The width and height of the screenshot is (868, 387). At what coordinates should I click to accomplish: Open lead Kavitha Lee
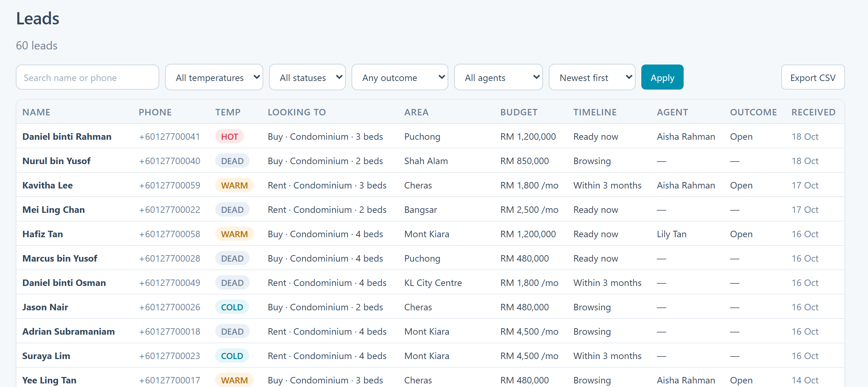coord(47,185)
